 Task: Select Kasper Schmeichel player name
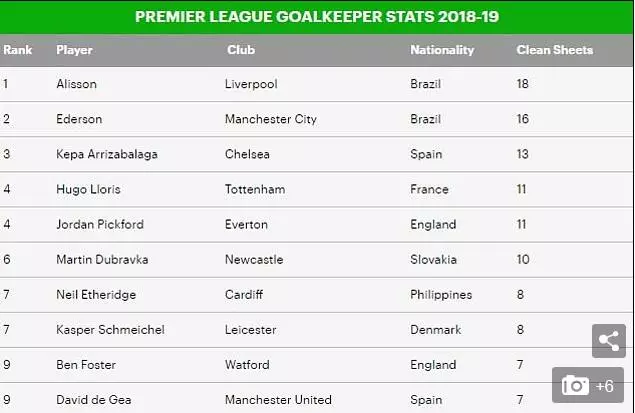pyautogui.click(x=110, y=330)
